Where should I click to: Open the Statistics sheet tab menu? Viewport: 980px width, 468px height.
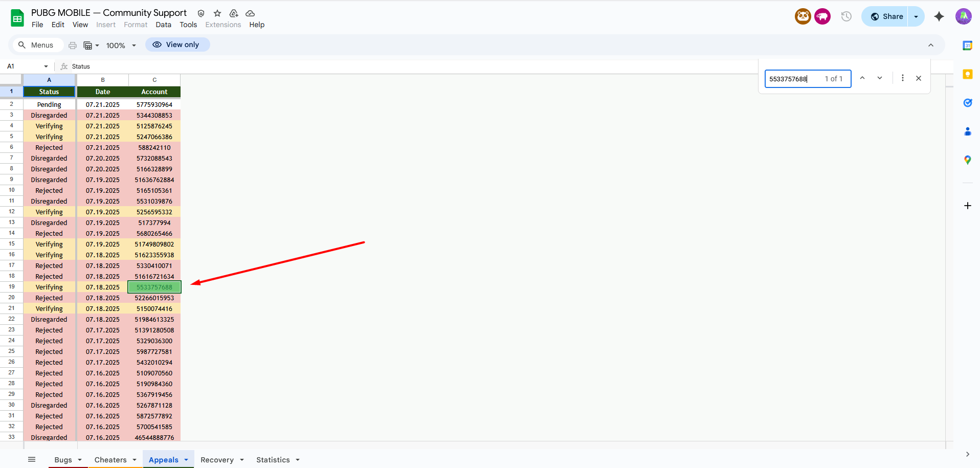298,460
